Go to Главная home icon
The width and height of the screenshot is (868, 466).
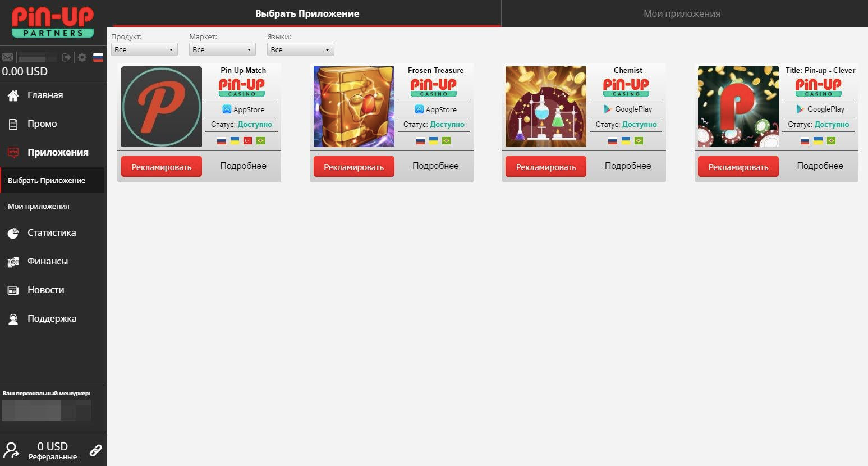click(13, 95)
